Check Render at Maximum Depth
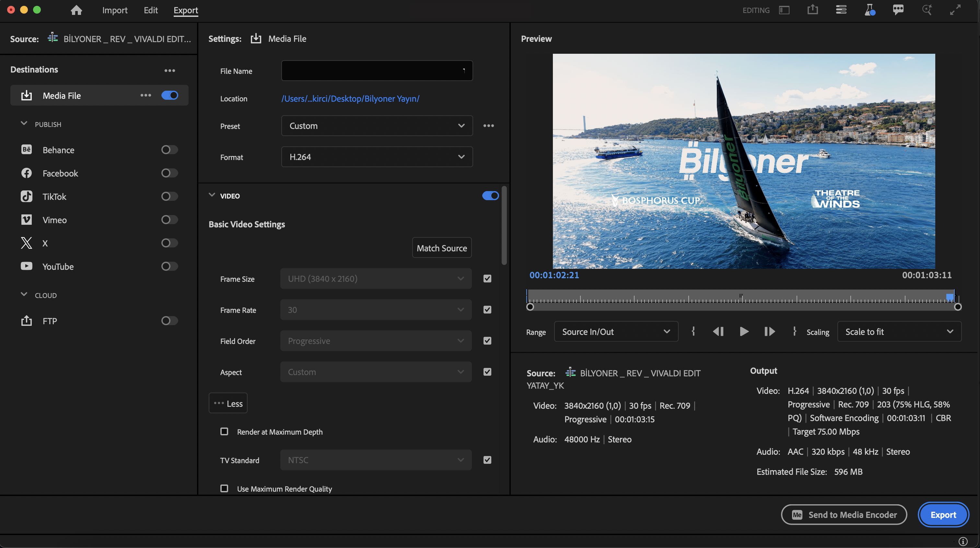This screenshot has height=548, width=980. click(x=224, y=432)
